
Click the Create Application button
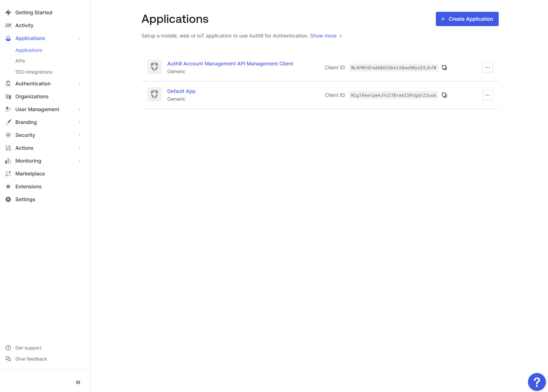pos(467,19)
